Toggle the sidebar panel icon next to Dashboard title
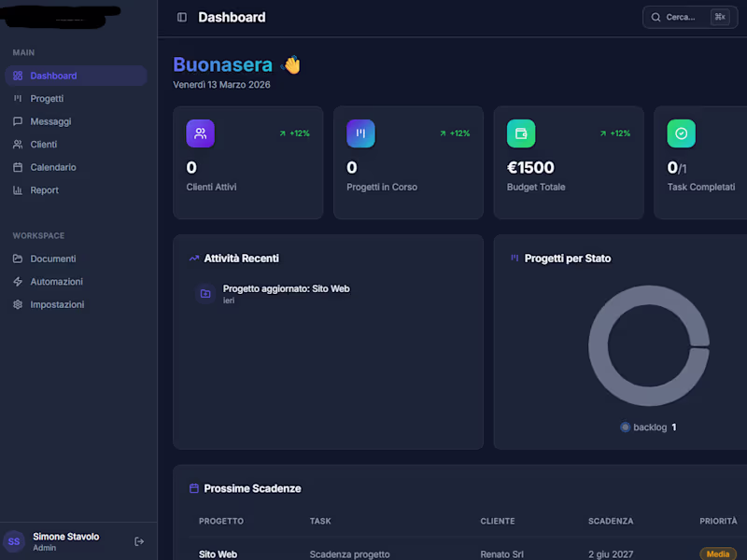The height and width of the screenshot is (560, 747). click(x=182, y=17)
